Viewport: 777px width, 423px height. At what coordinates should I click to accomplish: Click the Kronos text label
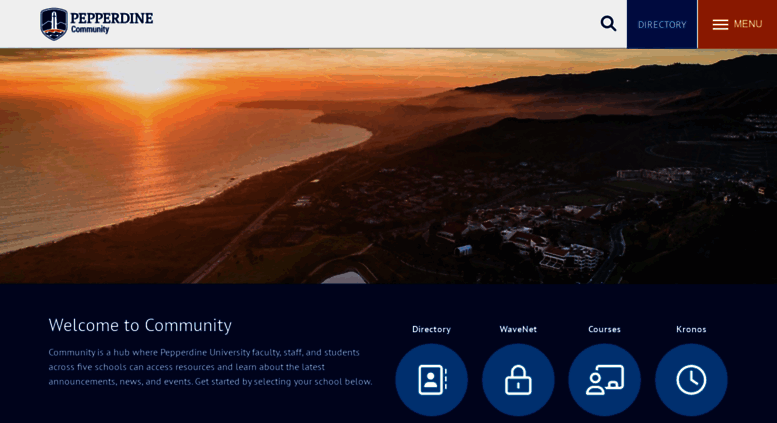pos(691,329)
